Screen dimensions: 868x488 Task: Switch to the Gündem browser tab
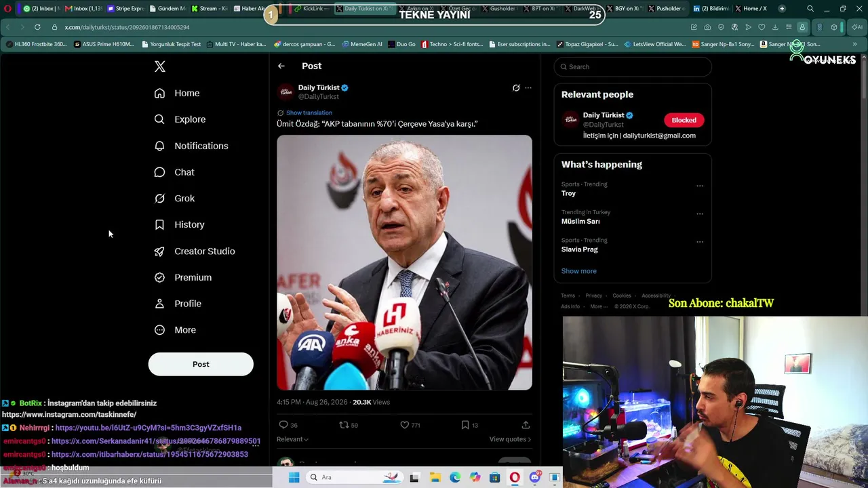[x=168, y=9]
